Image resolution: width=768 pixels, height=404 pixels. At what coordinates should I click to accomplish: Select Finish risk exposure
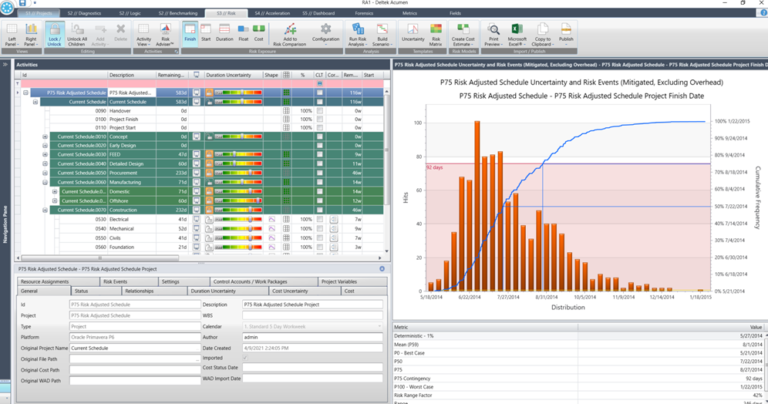[x=190, y=33]
